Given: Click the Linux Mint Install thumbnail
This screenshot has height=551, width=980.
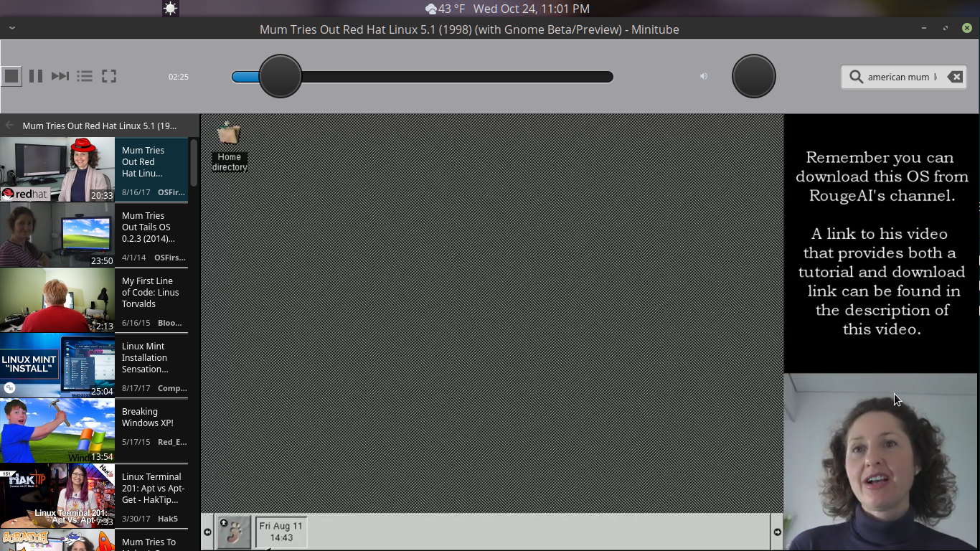Looking at the screenshot, I should (57, 365).
